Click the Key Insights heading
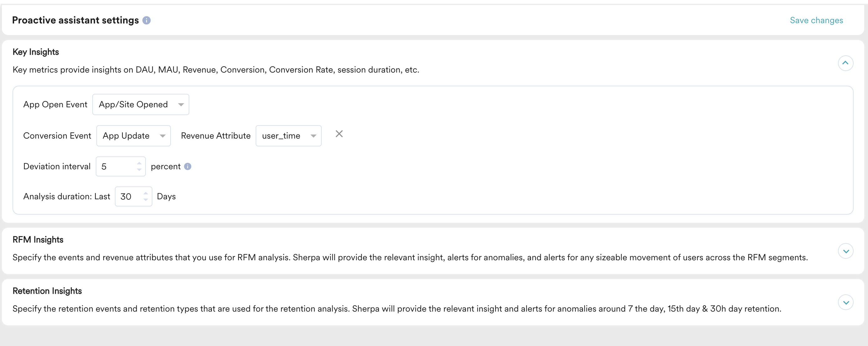The height and width of the screenshot is (346, 868). [x=36, y=52]
